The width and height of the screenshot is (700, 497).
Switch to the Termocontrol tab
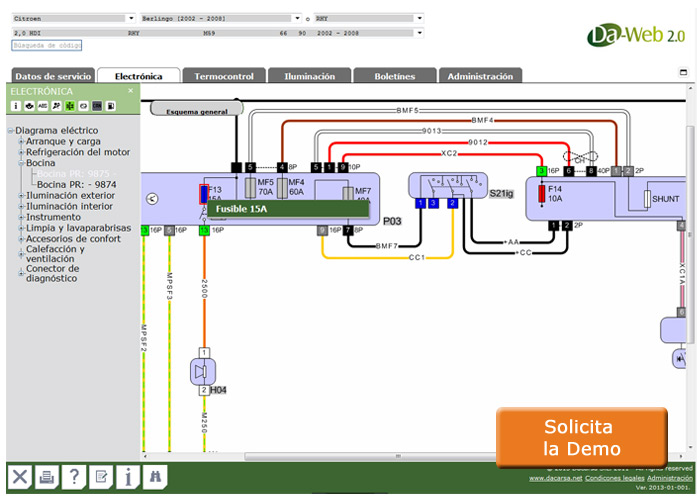tap(225, 76)
